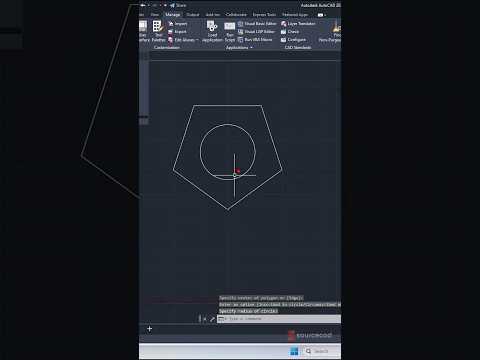Open Configure CAD standards tool

[x=293, y=40]
